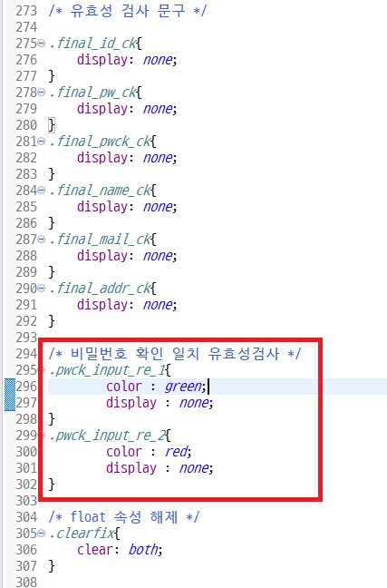
Task: Click line number 303 in gutter
Action: pyautogui.click(x=26, y=501)
